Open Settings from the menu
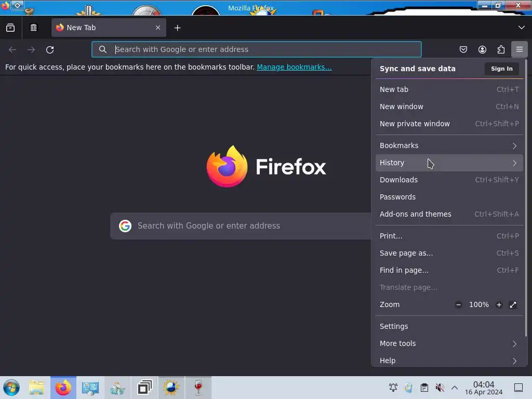The width and height of the screenshot is (532, 399). click(x=449, y=326)
